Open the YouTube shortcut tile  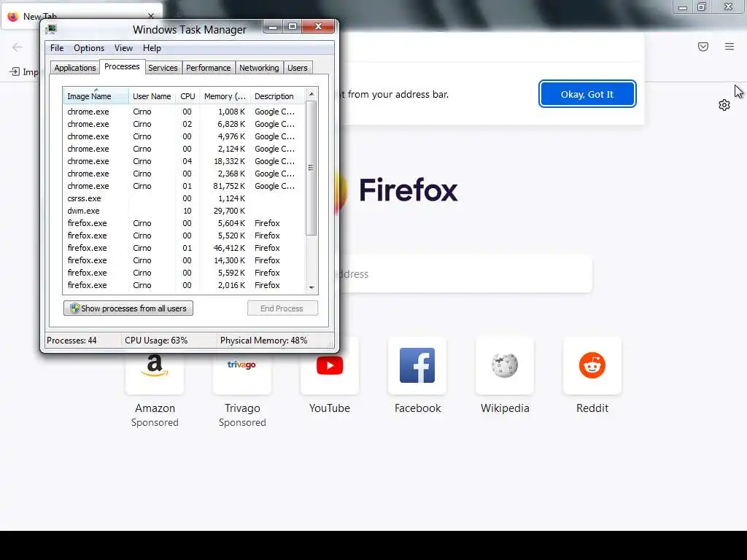tap(330, 366)
